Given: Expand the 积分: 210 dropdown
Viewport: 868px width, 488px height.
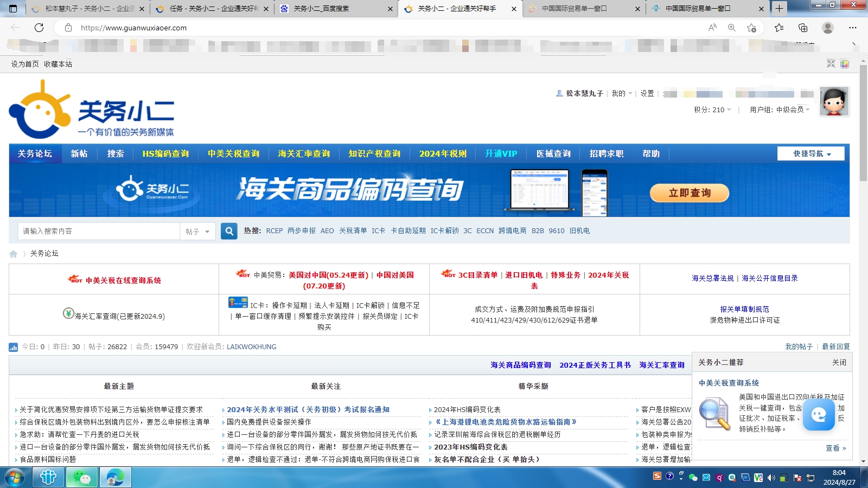Looking at the screenshot, I should pyautogui.click(x=712, y=110).
